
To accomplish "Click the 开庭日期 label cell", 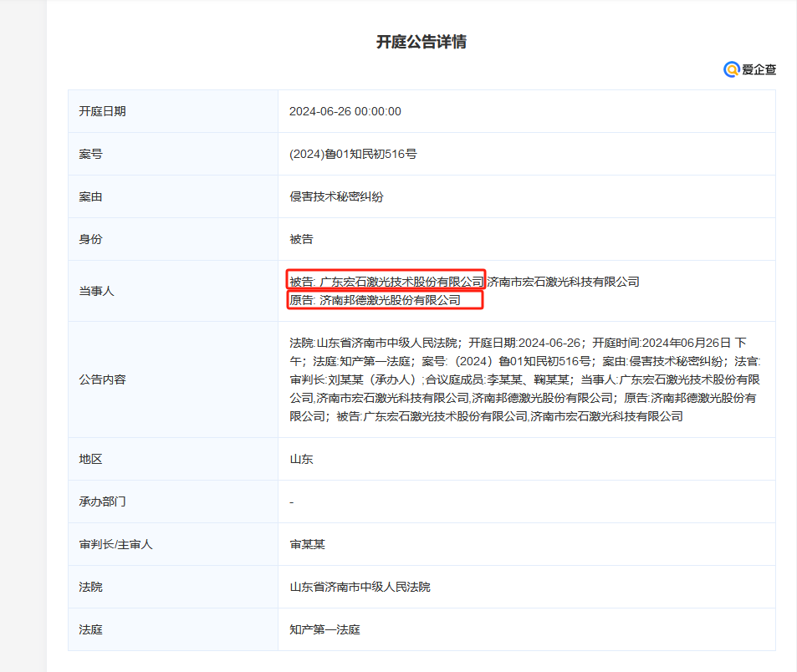I will pos(173,111).
